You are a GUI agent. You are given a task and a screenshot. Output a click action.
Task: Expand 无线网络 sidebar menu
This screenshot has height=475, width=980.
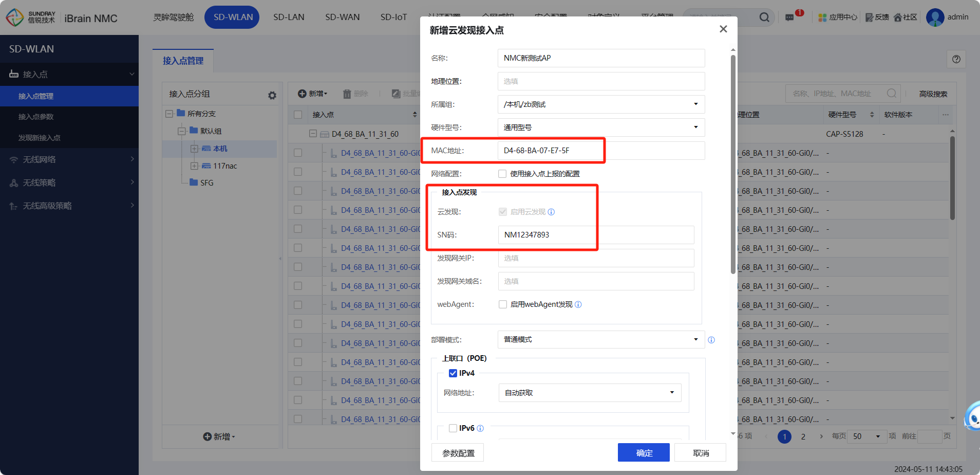click(69, 159)
